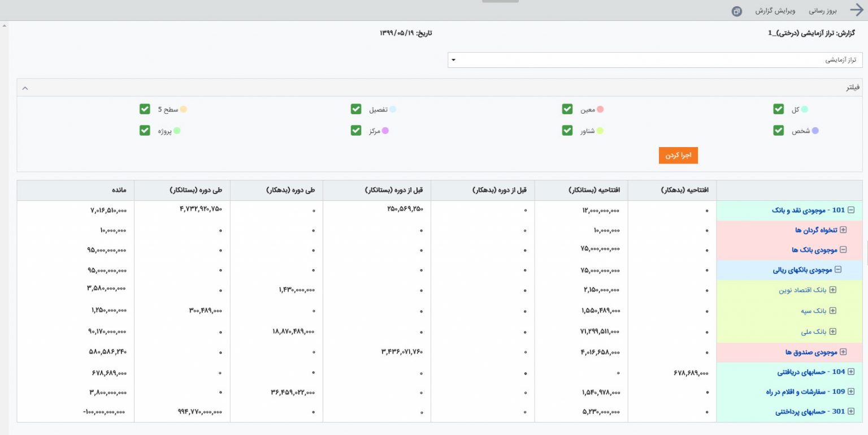This screenshot has width=868, height=435.
Task: Uncheck the تفصیل filter checkbox
Action: click(x=356, y=109)
